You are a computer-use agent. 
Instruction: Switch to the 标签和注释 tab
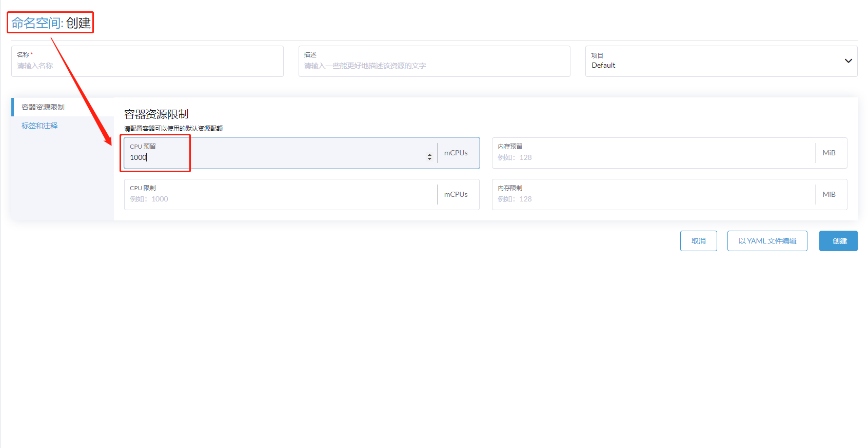pyautogui.click(x=40, y=126)
